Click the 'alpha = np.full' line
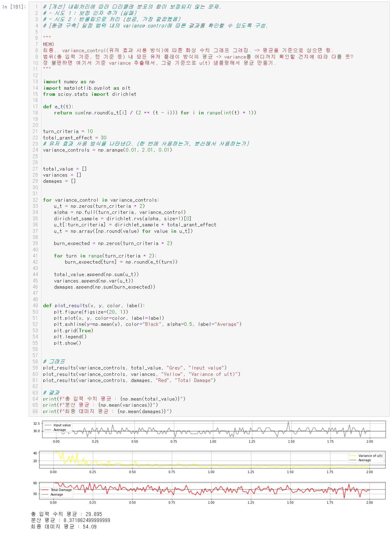 pos(120,212)
